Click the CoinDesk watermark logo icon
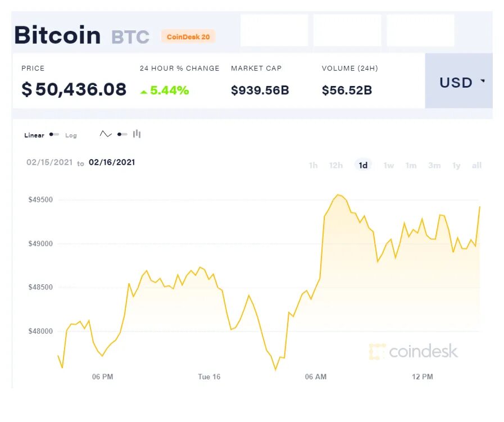The width and height of the screenshot is (504, 422). [377, 352]
